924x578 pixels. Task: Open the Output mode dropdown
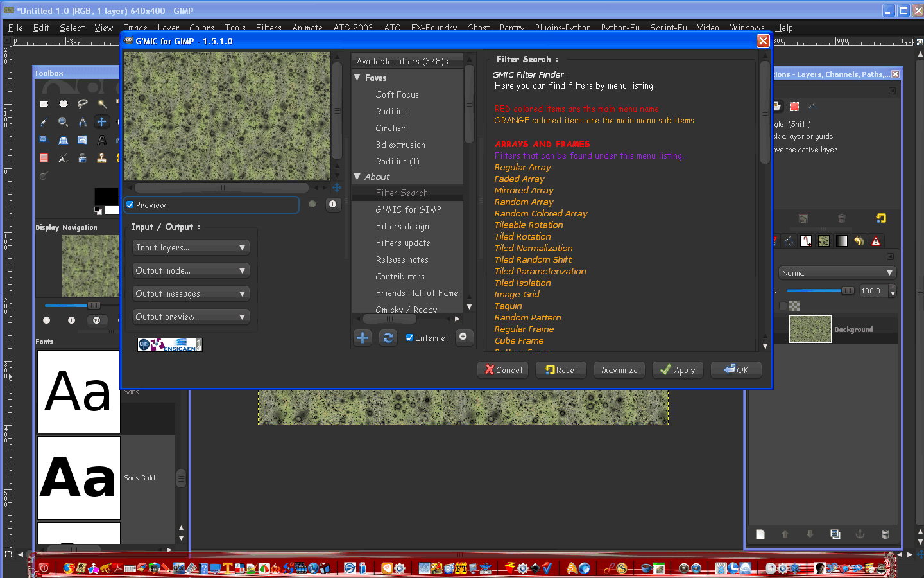point(191,270)
